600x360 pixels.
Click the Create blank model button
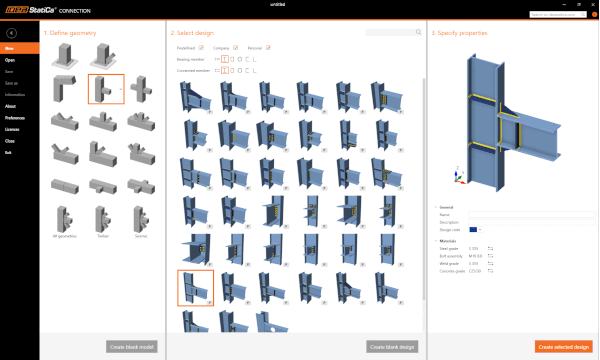pos(132,347)
